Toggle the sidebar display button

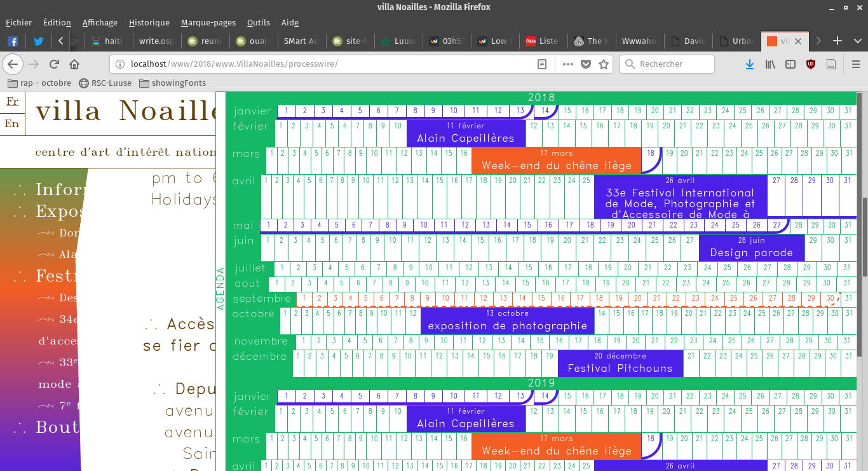[790, 64]
